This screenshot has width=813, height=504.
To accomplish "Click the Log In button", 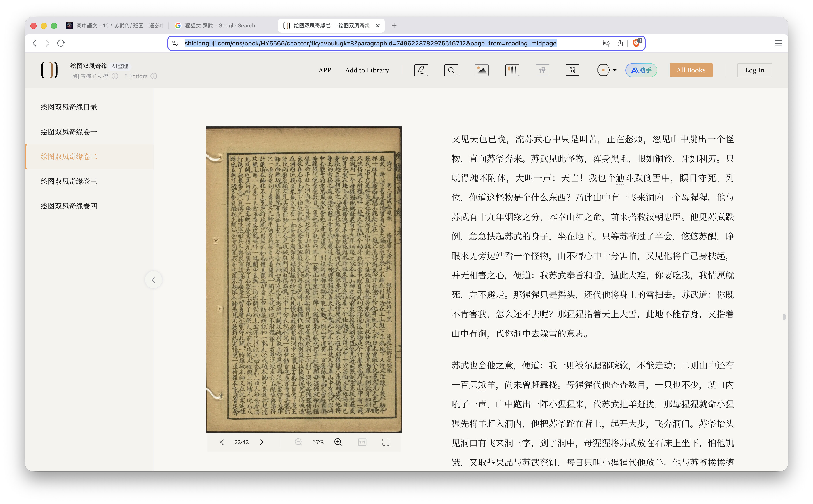I will 754,70.
